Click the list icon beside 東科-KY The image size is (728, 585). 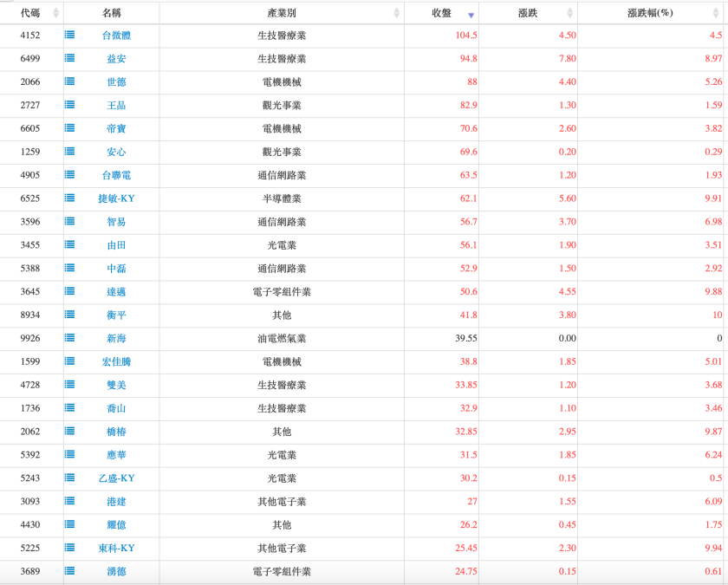point(69,548)
